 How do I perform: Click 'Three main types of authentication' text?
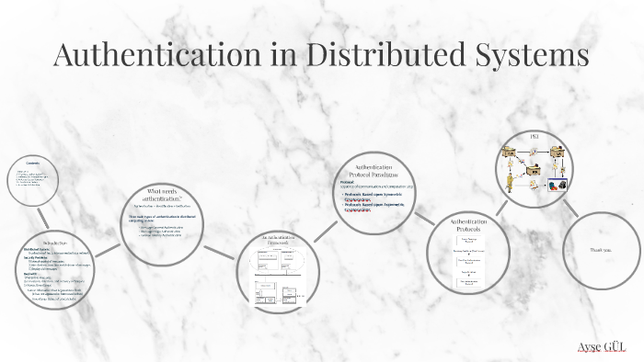162,218
